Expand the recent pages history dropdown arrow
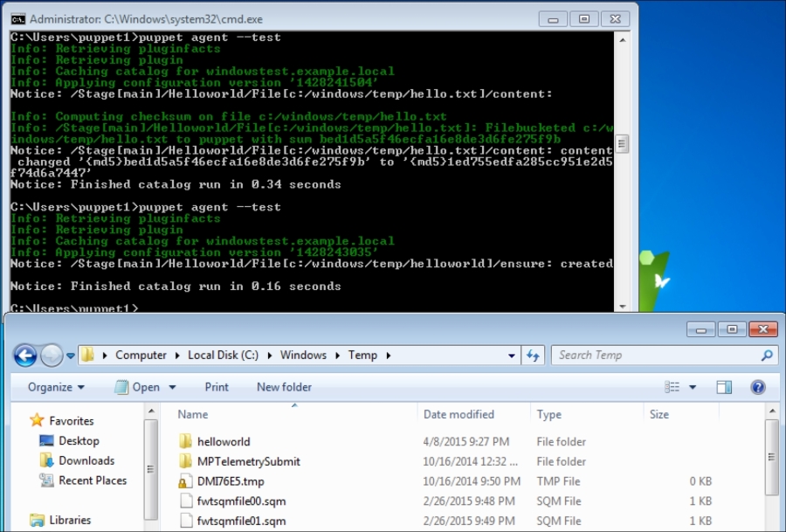 coord(71,356)
